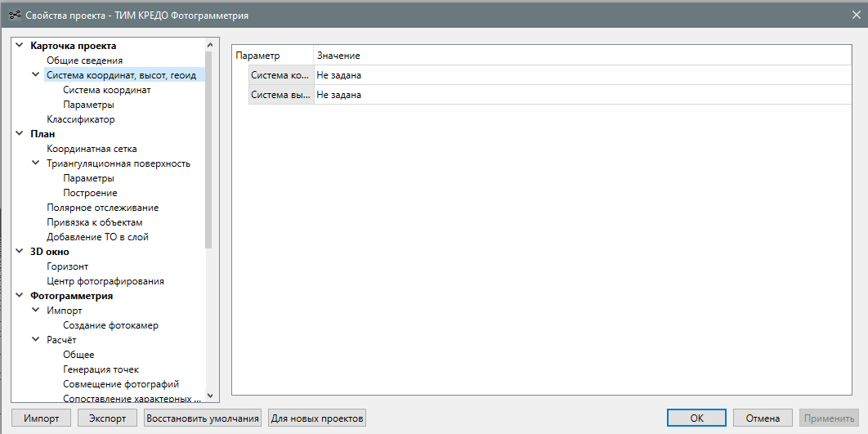Open Параметры under Триангуляционная поверхность
Screen dimensions: 868x434
tap(88, 178)
